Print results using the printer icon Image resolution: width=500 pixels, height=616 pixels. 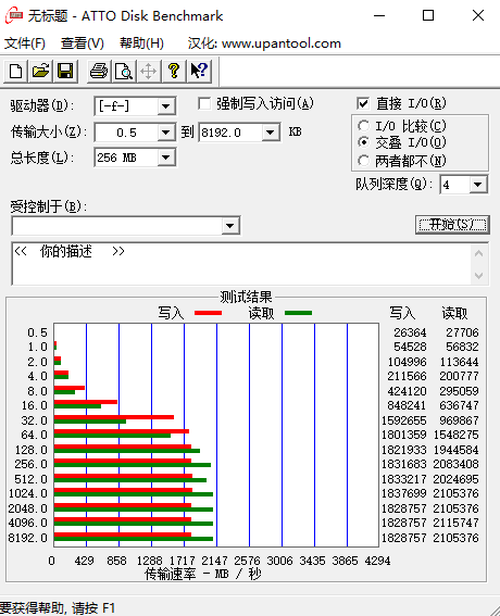tap(99, 71)
